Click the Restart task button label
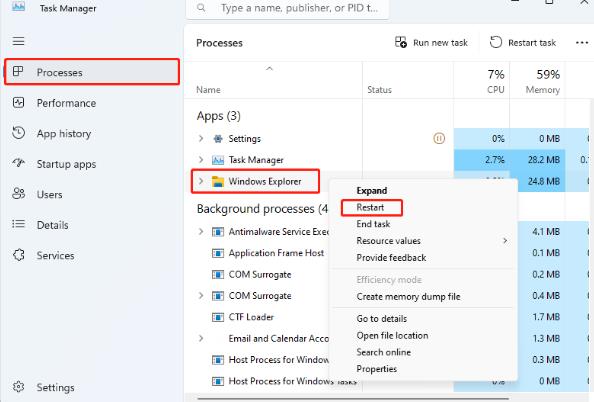Viewport: 594px width, 402px height. (532, 43)
